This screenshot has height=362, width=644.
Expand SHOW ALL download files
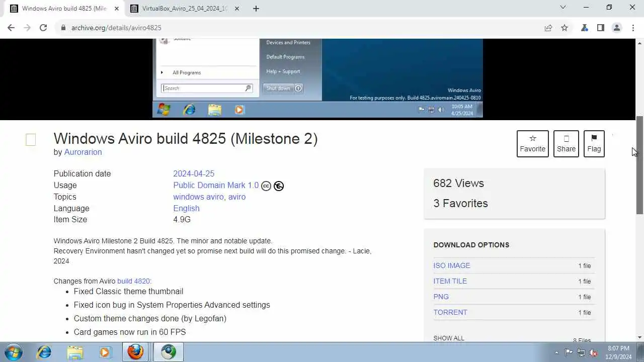(x=449, y=338)
